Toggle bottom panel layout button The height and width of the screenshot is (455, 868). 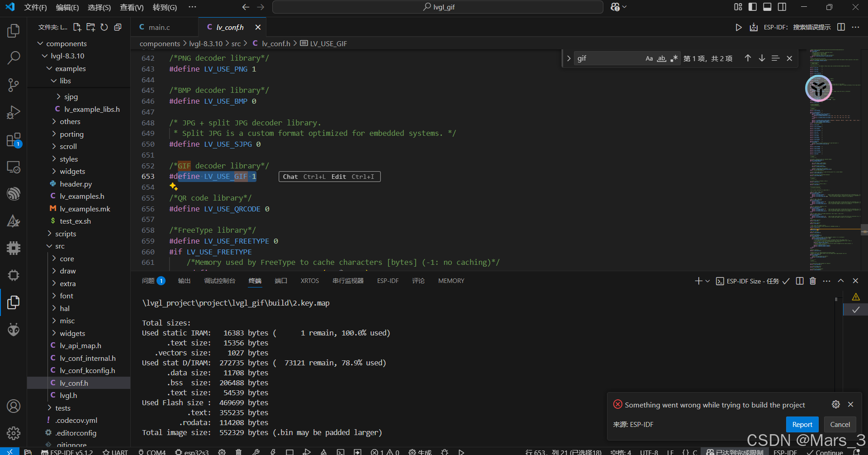767,7
